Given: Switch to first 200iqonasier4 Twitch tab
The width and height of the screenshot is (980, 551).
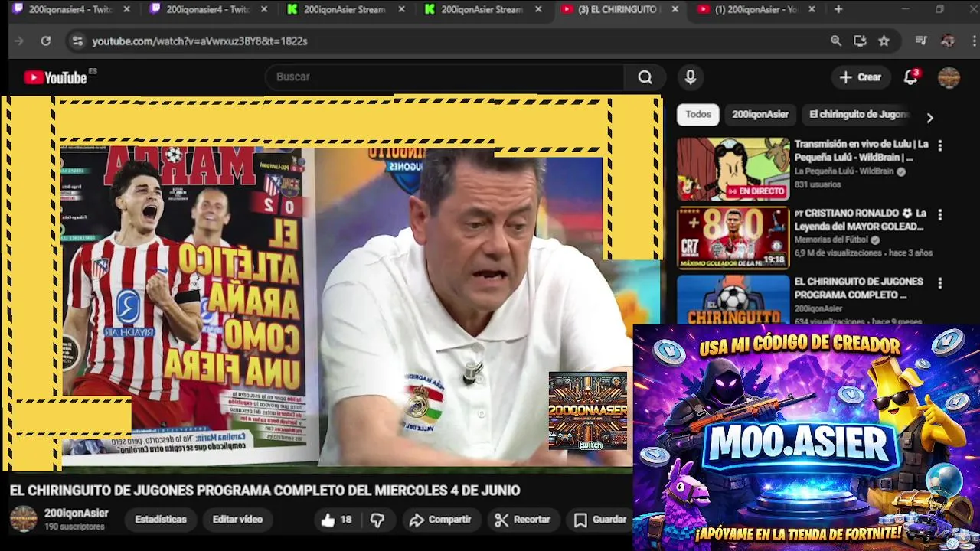Looking at the screenshot, I should pyautogui.click(x=70, y=9).
